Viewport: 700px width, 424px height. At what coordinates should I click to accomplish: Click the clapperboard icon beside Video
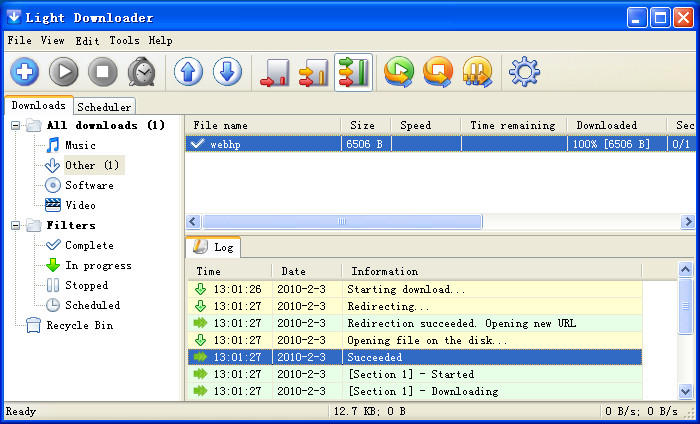tap(53, 205)
